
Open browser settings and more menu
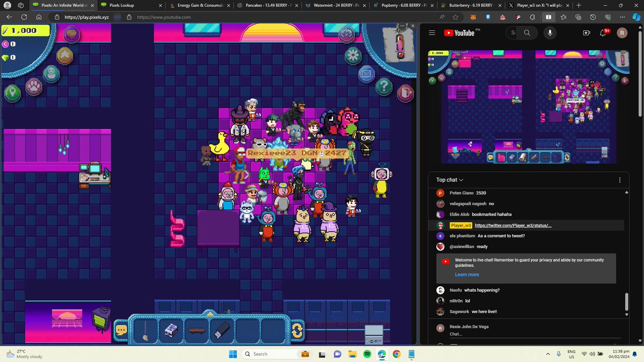(622, 17)
